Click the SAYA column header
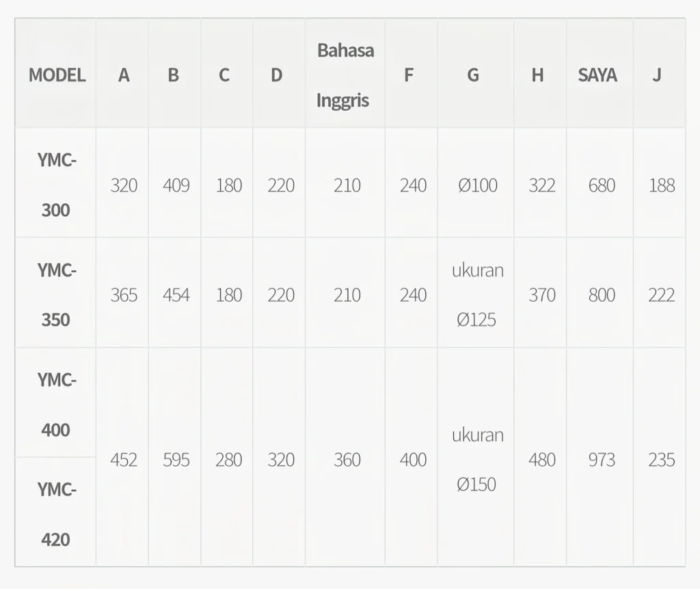The width and height of the screenshot is (700, 589). tap(597, 75)
